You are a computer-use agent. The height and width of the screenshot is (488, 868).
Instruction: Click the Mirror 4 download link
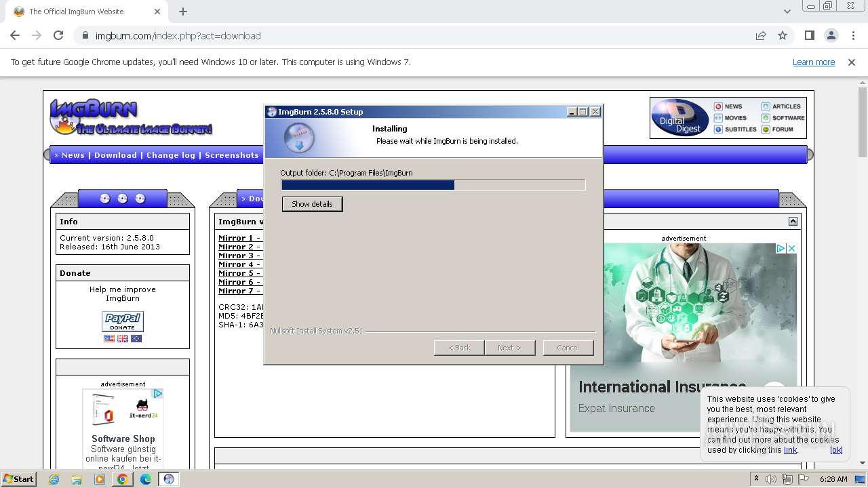(239, 264)
